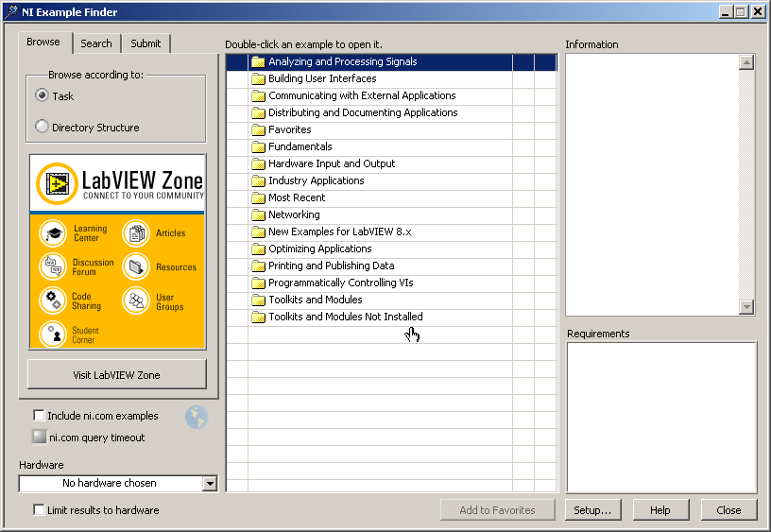Image resolution: width=771 pixels, height=532 pixels.
Task: Select Building User Interfaces row text
Action: point(322,78)
